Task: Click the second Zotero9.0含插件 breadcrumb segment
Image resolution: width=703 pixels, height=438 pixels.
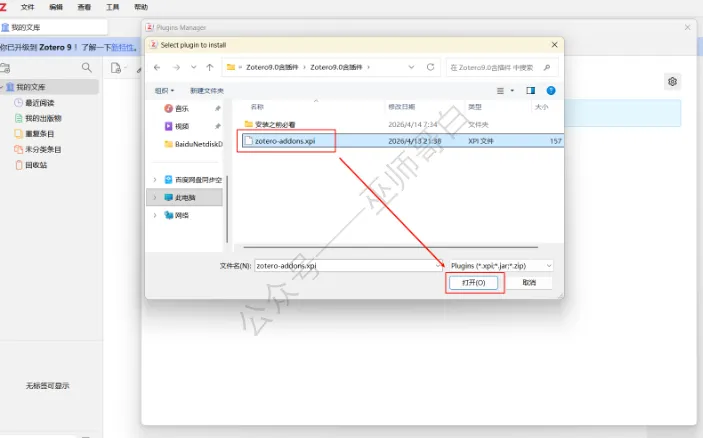Action: click(x=336, y=67)
